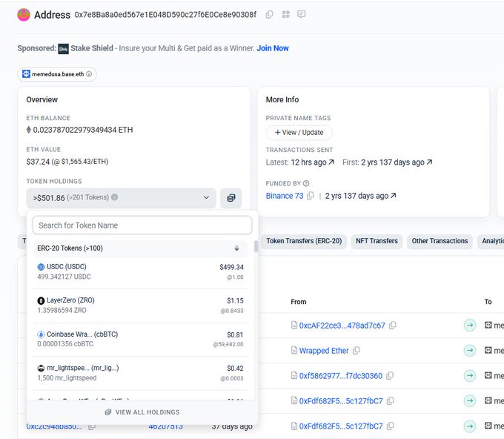Select the LayerZero (ZRO) token row

[141, 306]
